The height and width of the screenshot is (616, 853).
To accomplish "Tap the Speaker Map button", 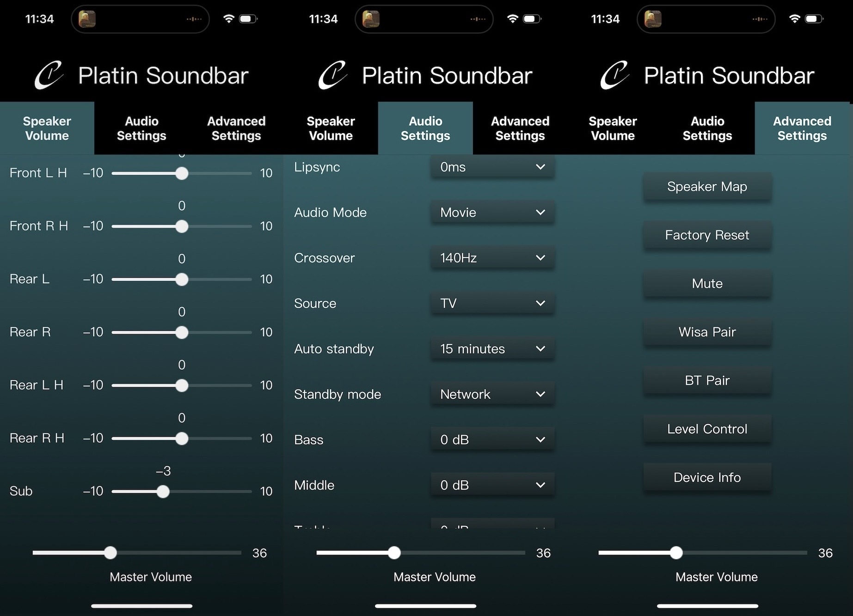I will point(707,186).
